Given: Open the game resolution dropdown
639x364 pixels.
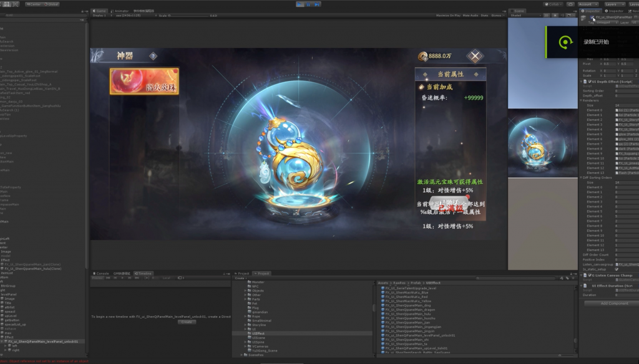Looking at the screenshot, I should 135,16.
